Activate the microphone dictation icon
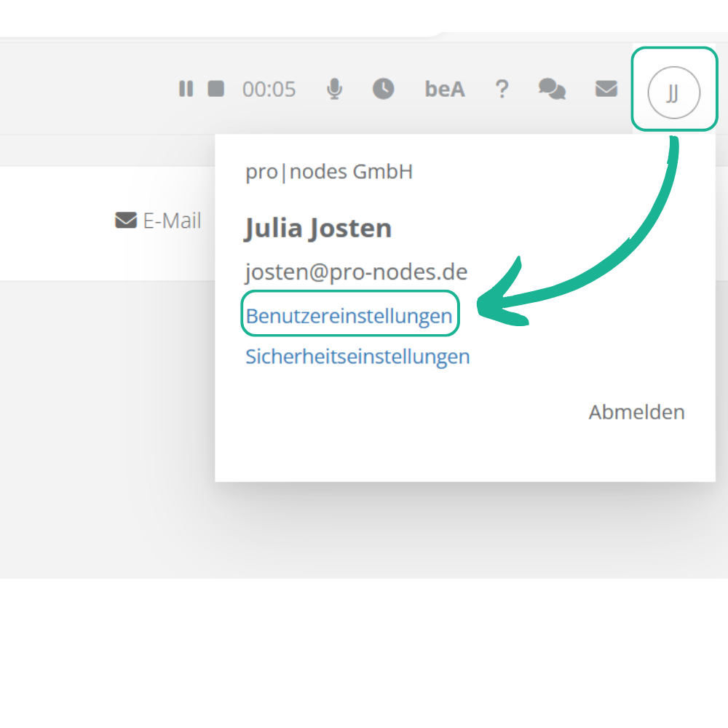This screenshot has width=728, height=728. 334,89
